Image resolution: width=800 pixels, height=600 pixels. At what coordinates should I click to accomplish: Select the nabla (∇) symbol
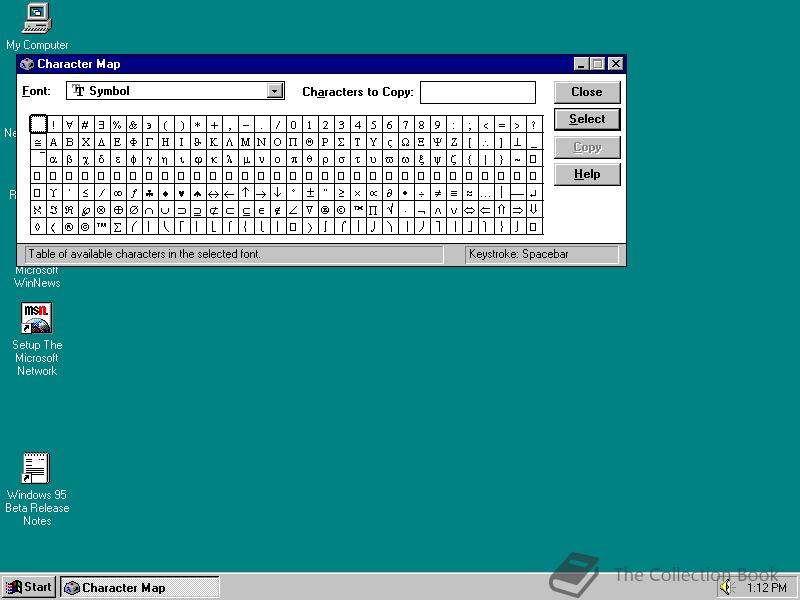(x=309, y=210)
